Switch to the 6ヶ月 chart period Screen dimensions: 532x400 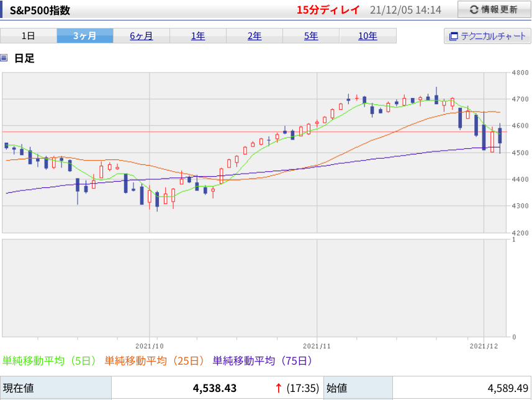142,35
